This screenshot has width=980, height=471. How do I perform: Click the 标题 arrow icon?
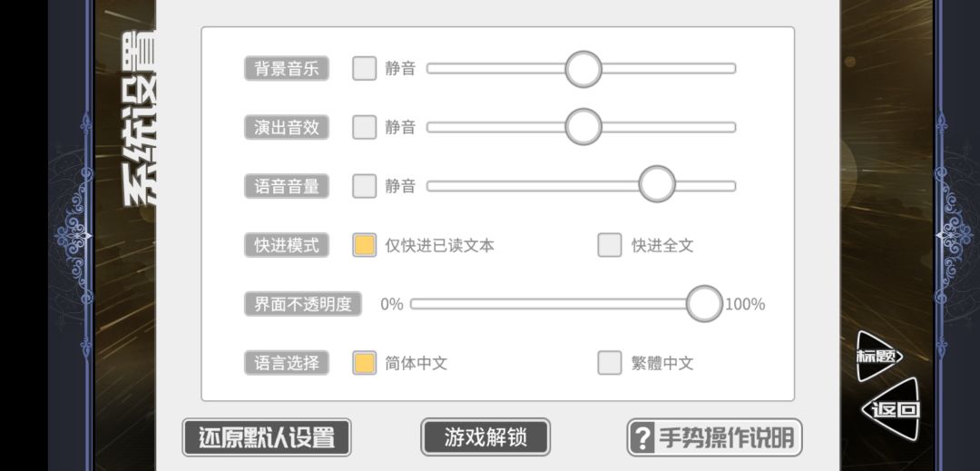[879, 357]
